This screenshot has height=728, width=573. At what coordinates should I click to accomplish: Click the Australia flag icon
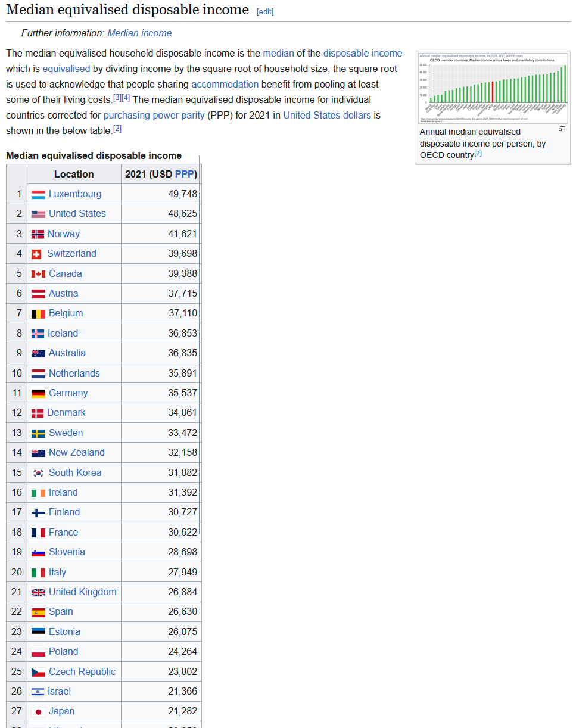click(x=38, y=353)
